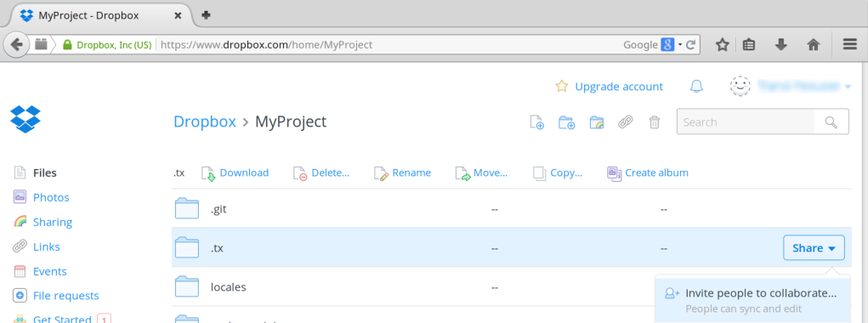Image resolution: width=868 pixels, height=323 pixels.
Task: Click the upload file icon
Action: [537, 122]
